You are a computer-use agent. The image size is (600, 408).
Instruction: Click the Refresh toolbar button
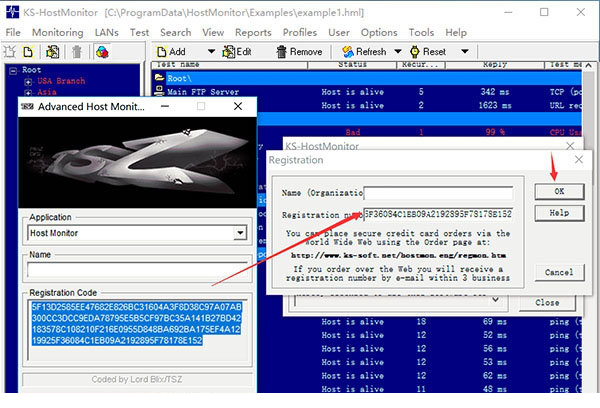click(364, 52)
